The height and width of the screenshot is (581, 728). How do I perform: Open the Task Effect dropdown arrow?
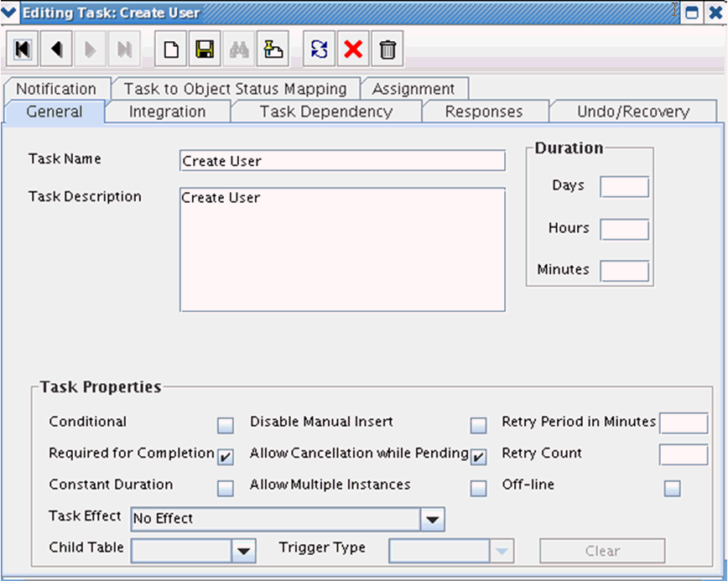pos(432,519)
